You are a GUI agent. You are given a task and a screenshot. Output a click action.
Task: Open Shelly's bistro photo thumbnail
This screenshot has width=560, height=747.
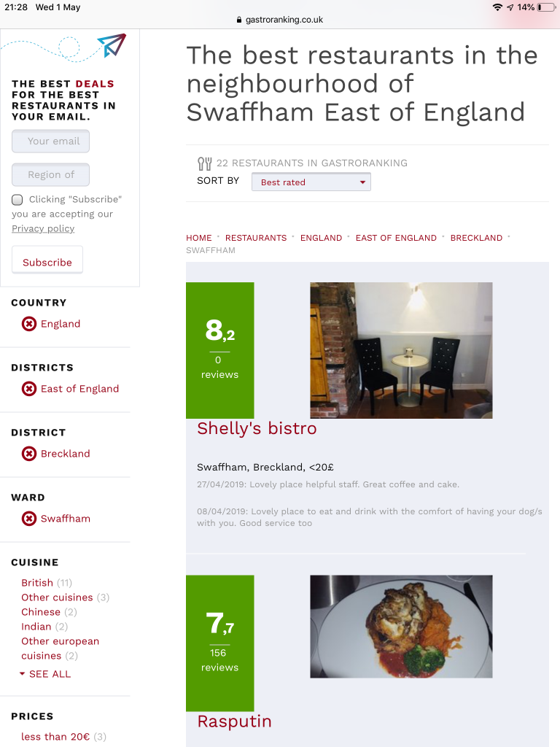click(x=401, y=351)
